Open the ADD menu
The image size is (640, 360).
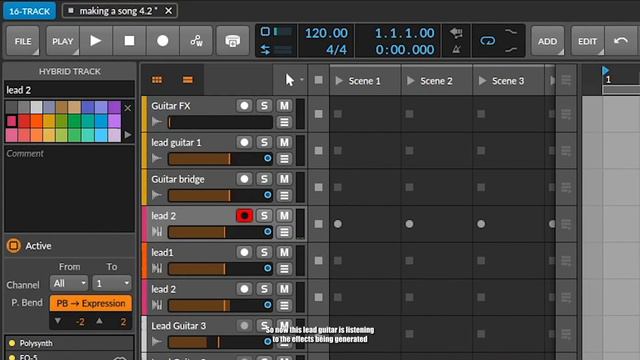(x=547, y=41)
